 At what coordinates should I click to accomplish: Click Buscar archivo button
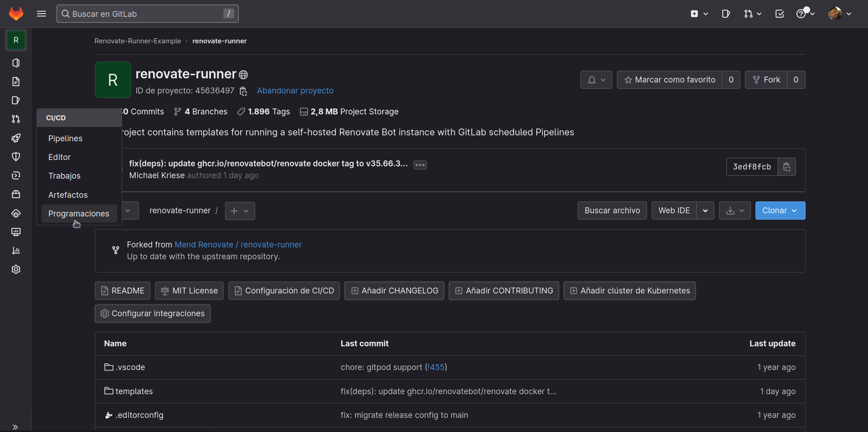pyautogui.click(x=612, y=211)
